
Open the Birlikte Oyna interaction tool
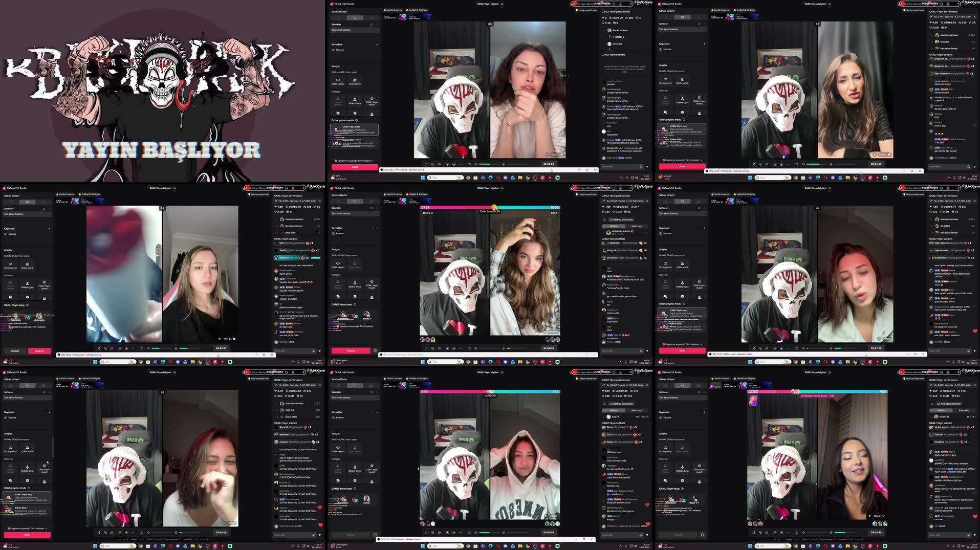click(355, 101)
